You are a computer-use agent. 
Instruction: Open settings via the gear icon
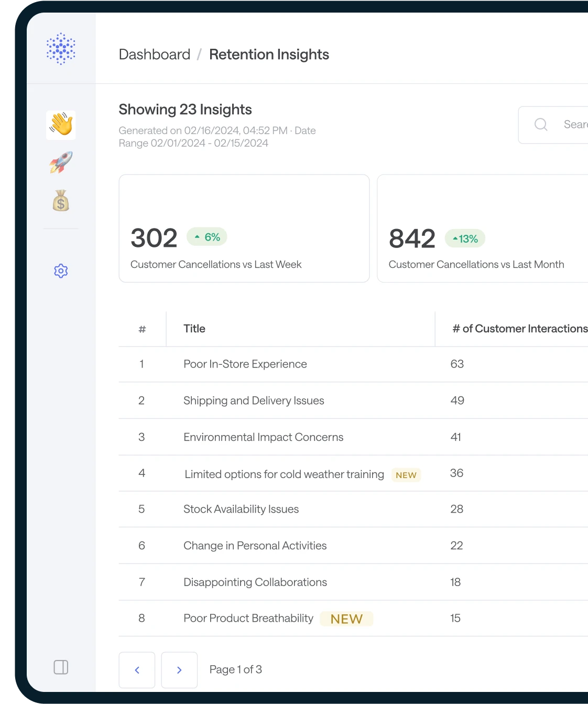point(61,271)
